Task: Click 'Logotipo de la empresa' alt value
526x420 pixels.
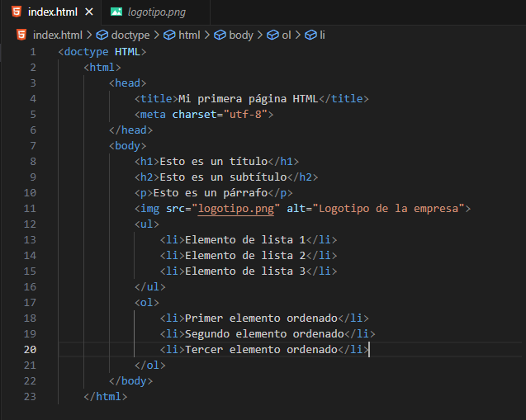Action: 388,209
